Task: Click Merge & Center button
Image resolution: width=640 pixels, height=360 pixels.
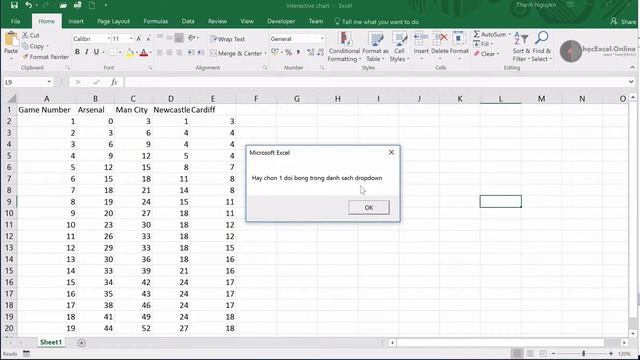Action: pos(236,53)
